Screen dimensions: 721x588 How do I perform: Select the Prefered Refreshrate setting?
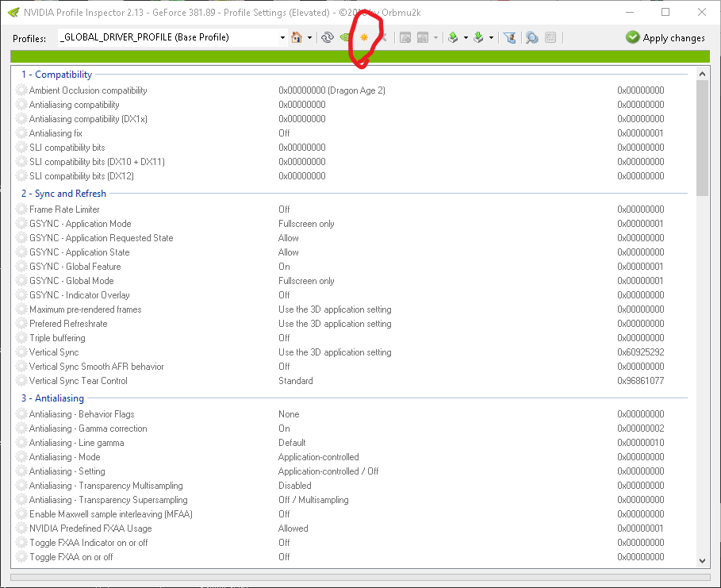352,324
